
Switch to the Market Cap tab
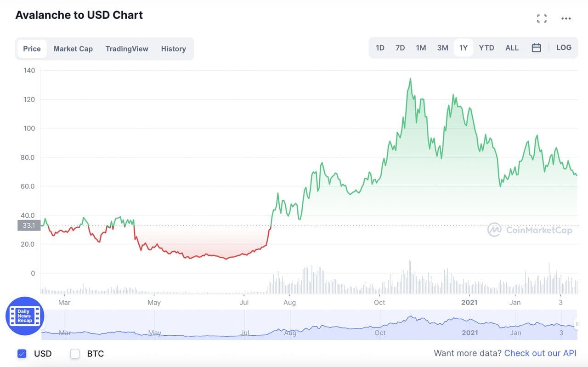tap(73, 49)
